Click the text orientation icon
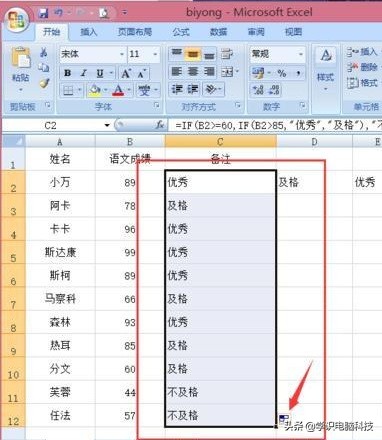Image resolution: width=382 pixels, height=440 pixels. [211, 89]
